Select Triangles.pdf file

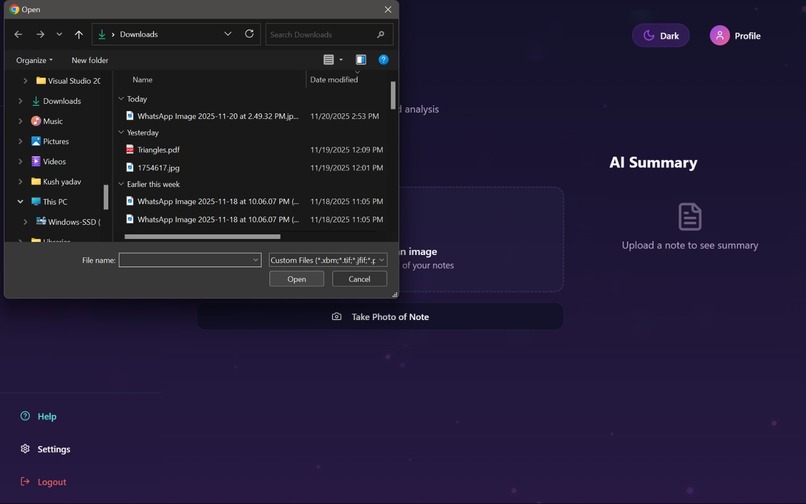tap(158, 150)
